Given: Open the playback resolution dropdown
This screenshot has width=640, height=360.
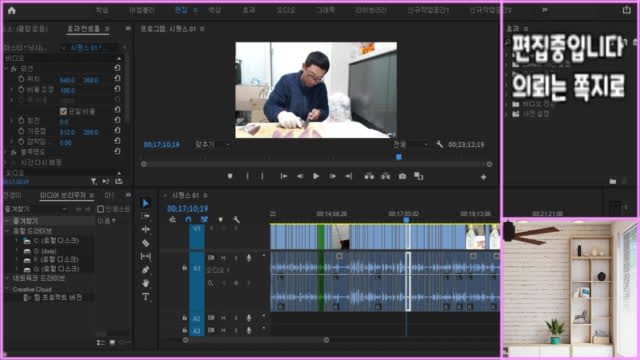Looking at the screenshot, I should (x=410, y=144).
